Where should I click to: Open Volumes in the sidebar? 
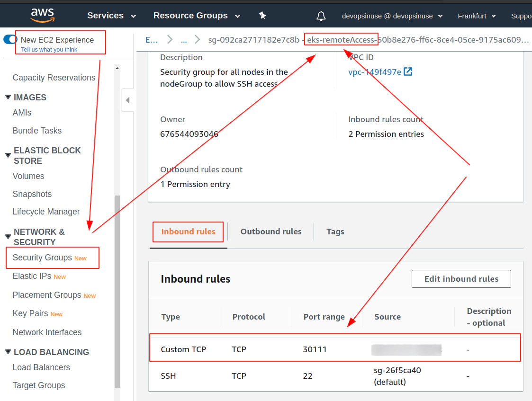(x=28, y=176)
